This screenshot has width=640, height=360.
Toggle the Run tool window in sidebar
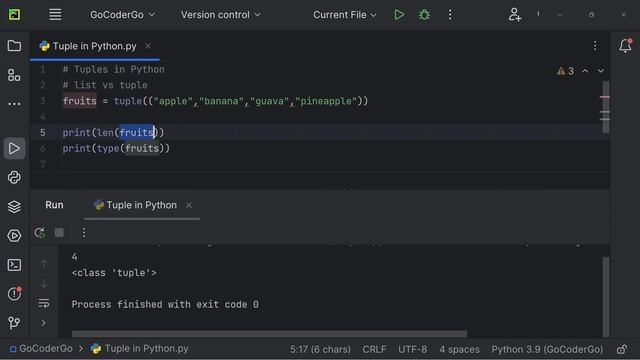pyautogui.click(x=14, y=148)
